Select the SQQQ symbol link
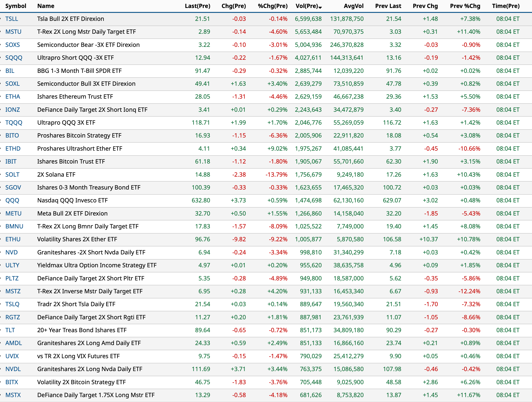Image resolution: width=532 pixels, height=402 pixels. pyautogui.click(x=14, y=58)
